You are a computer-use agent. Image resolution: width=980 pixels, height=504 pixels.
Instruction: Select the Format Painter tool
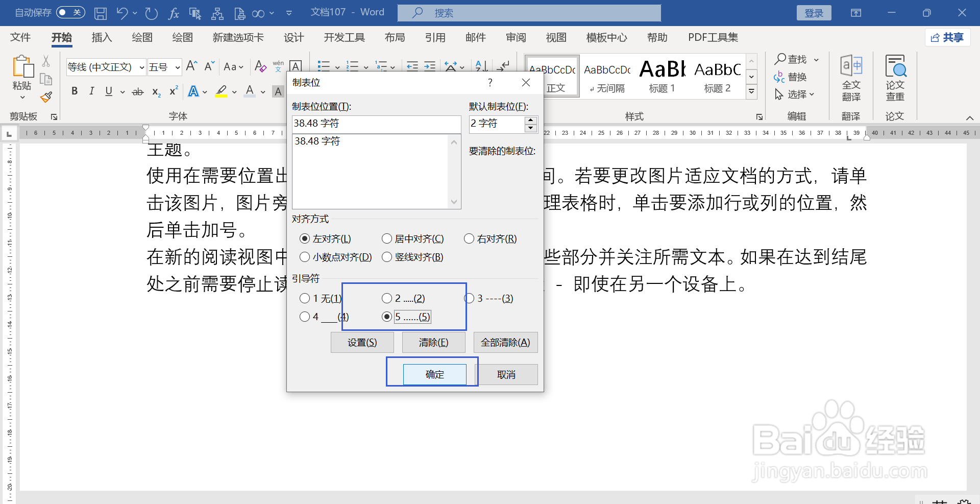[x=45, y=97]
